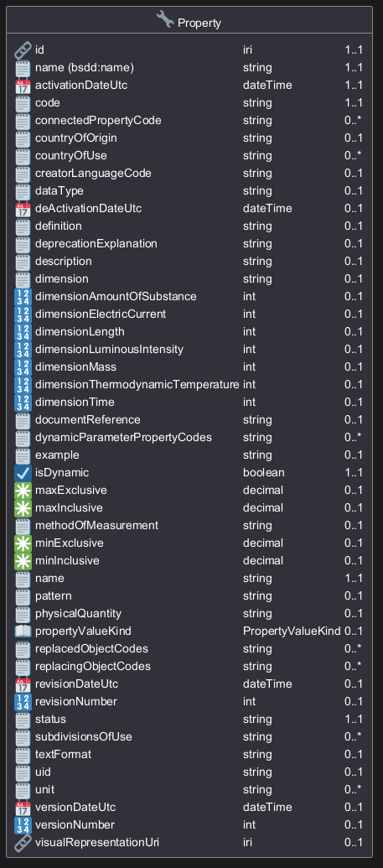Click the boolean type for isDynamic
383x868 pixels.
(263, 473)
